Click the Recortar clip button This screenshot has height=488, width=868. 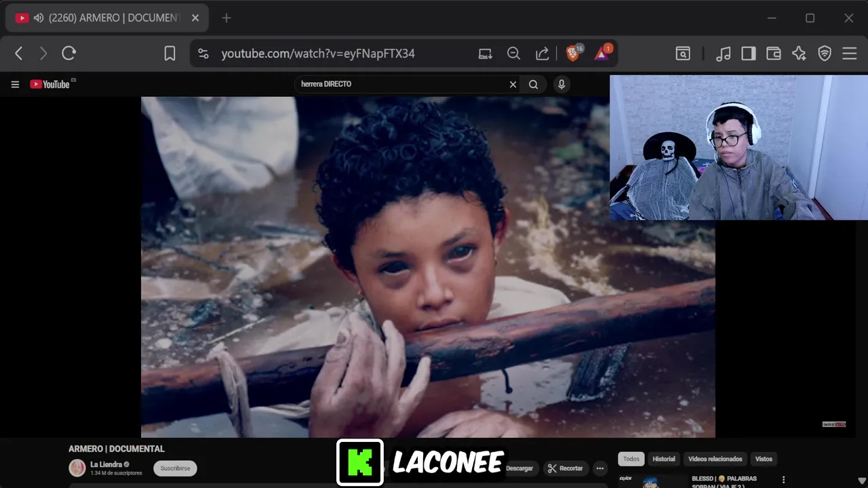coord(566,468)
